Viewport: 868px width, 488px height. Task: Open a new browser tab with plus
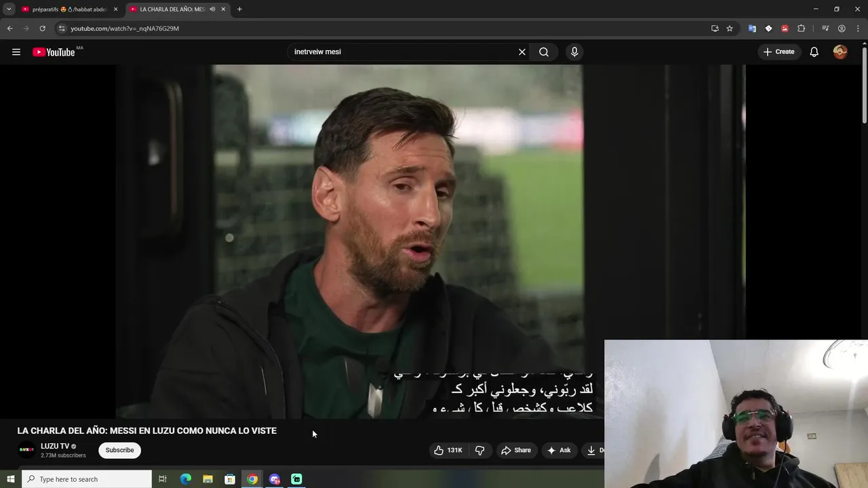(x=239, y=9)
